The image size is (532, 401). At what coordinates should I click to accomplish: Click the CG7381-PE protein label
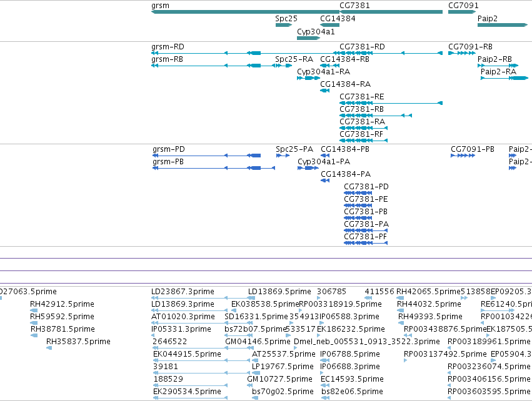click(x=366, y=200)
